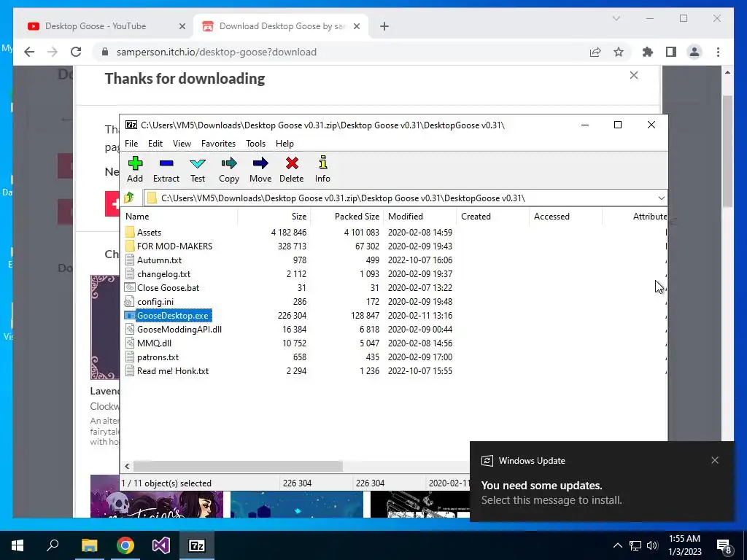Select the changelog.txt file

coord(163,274)
